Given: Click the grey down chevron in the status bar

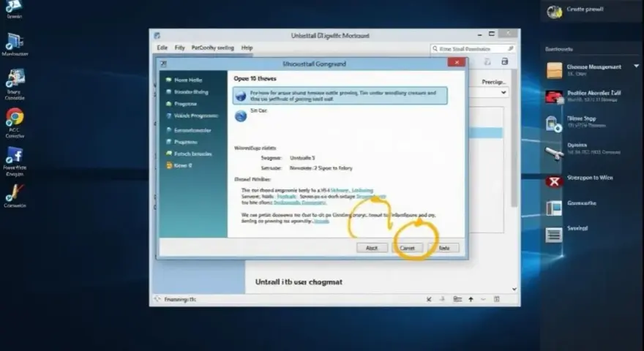Looking at the screenshot, I should [x=484, y=299].
